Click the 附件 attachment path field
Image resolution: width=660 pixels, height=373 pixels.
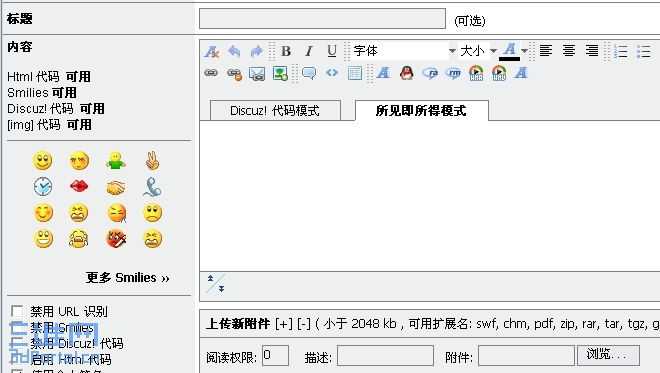click(526, 356)
